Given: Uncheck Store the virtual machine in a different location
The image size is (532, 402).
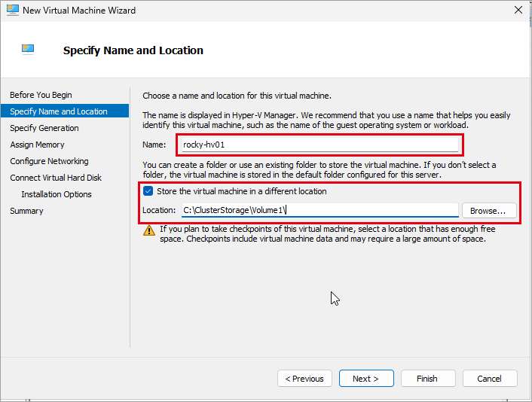Looking at the screenshot, I should coord(148,191).
